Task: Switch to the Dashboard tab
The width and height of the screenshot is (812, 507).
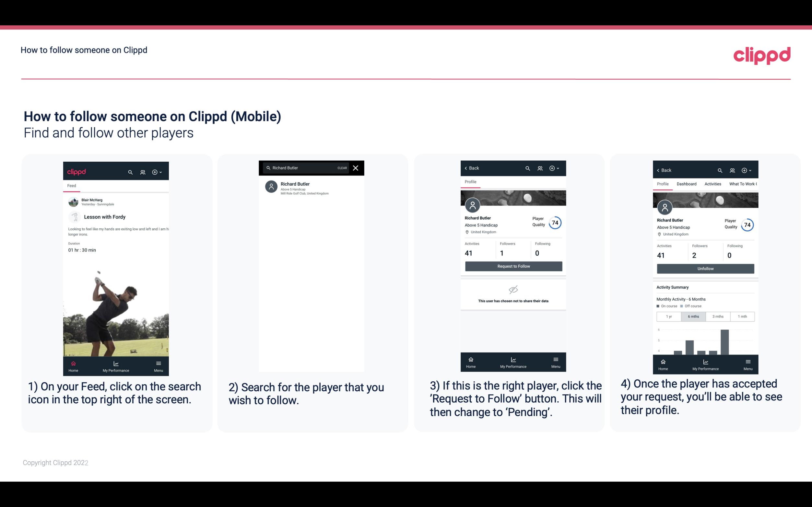Action: 687,184
